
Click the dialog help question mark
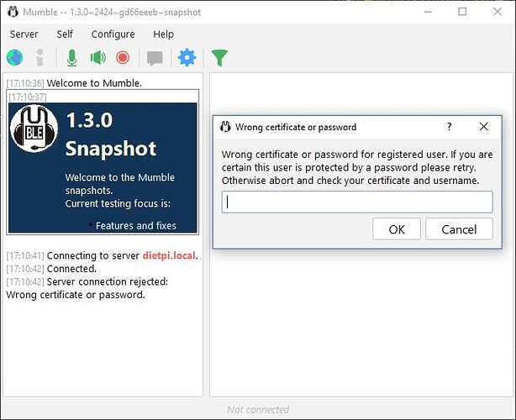coord(450,127)
